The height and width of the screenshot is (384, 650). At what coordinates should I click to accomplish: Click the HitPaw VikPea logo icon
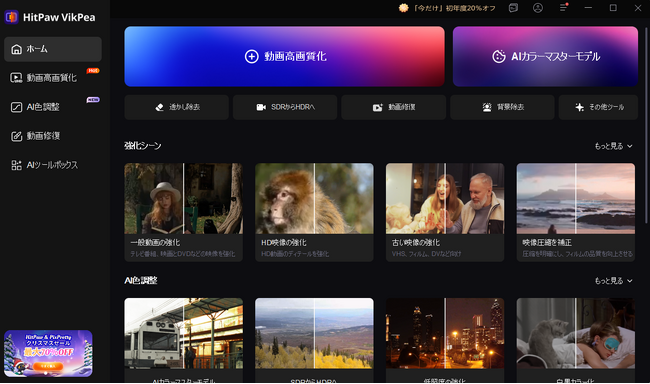click(x=11, y=17)
